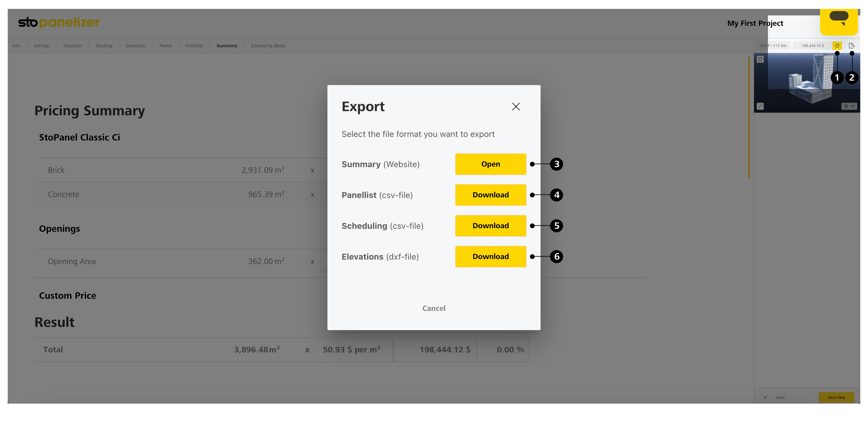The width and height of the screenshot is (868, 422).
Task: Go to the Finishing step
Action: (194, 46)
